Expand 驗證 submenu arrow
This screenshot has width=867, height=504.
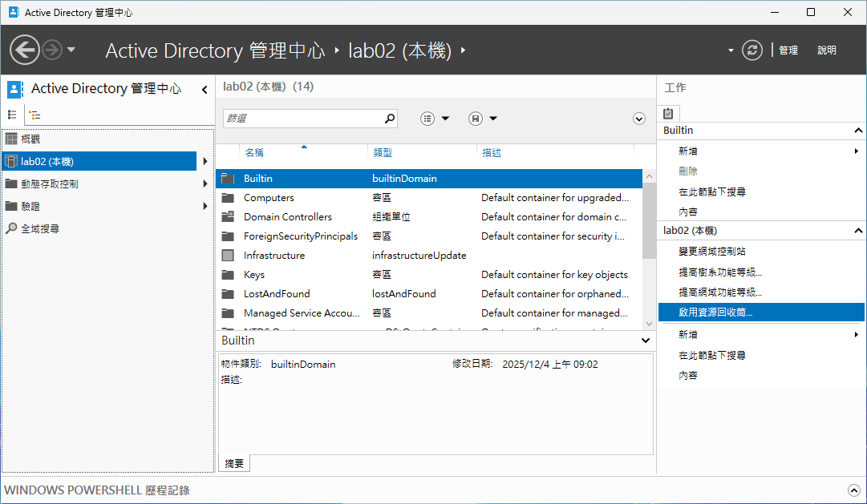205,206
